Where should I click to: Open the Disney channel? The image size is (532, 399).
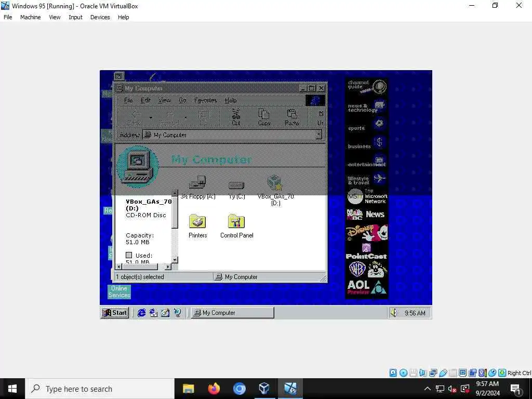point(367,233)
